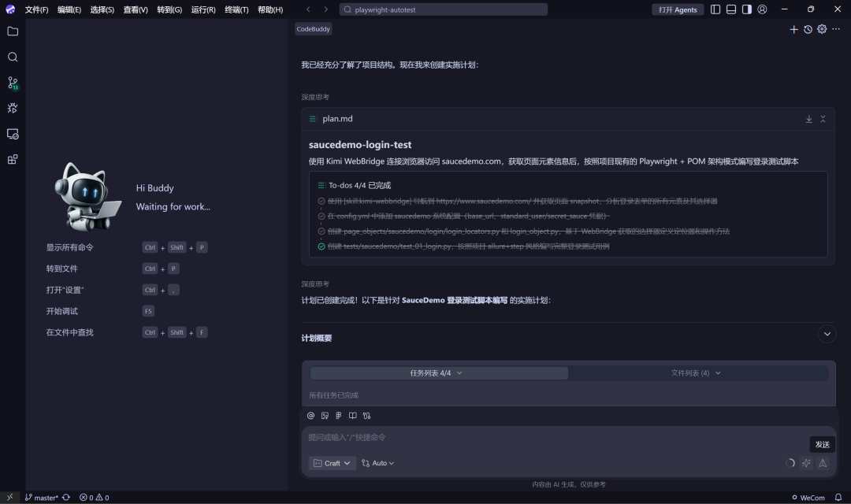This screenshot has width=851, height=504.
Task: Attach an image with the picture icon
Action: pos(325,416)
